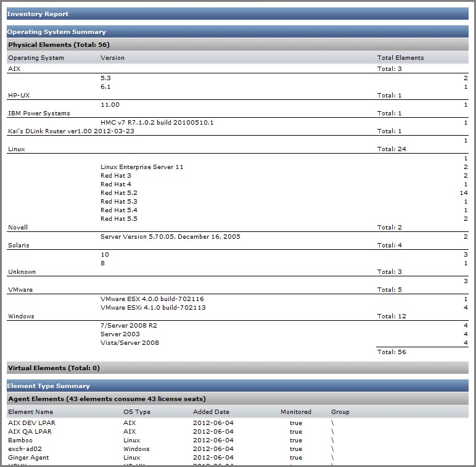476x467 pixels.
Task: Click Linux Enterprise Server 11 version
Action: click(142, 167)
